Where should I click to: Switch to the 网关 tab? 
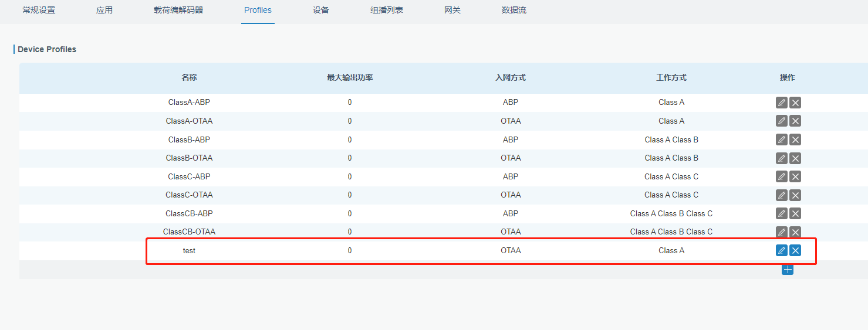[x=452, y=10]
